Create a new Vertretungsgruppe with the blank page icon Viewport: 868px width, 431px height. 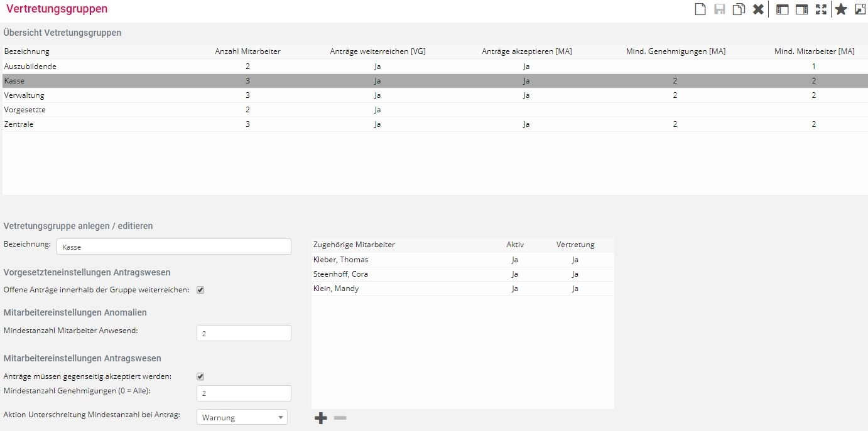700,9
